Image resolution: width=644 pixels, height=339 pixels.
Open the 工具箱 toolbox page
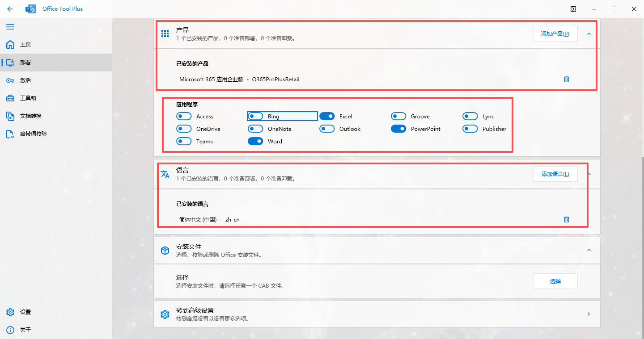[56, 98]
